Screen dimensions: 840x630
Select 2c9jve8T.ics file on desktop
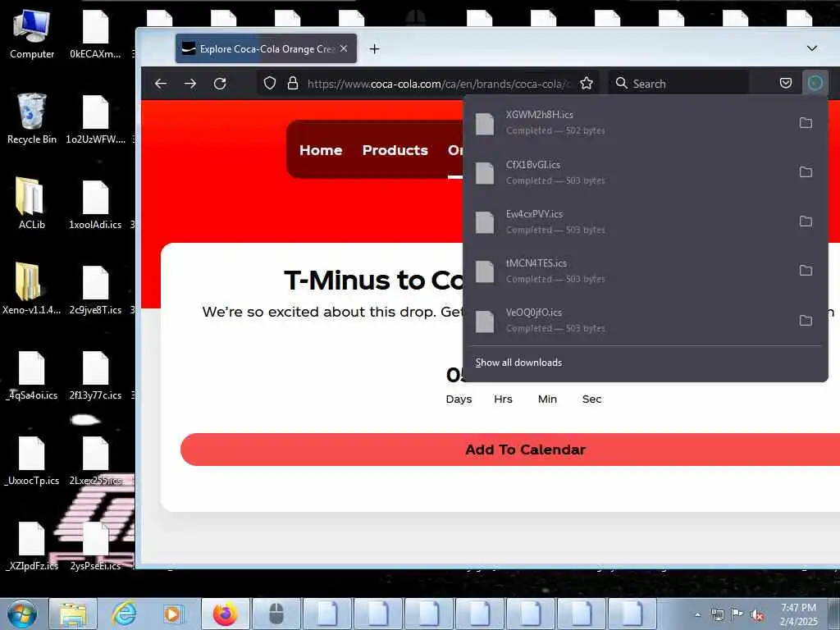[95, 289]
